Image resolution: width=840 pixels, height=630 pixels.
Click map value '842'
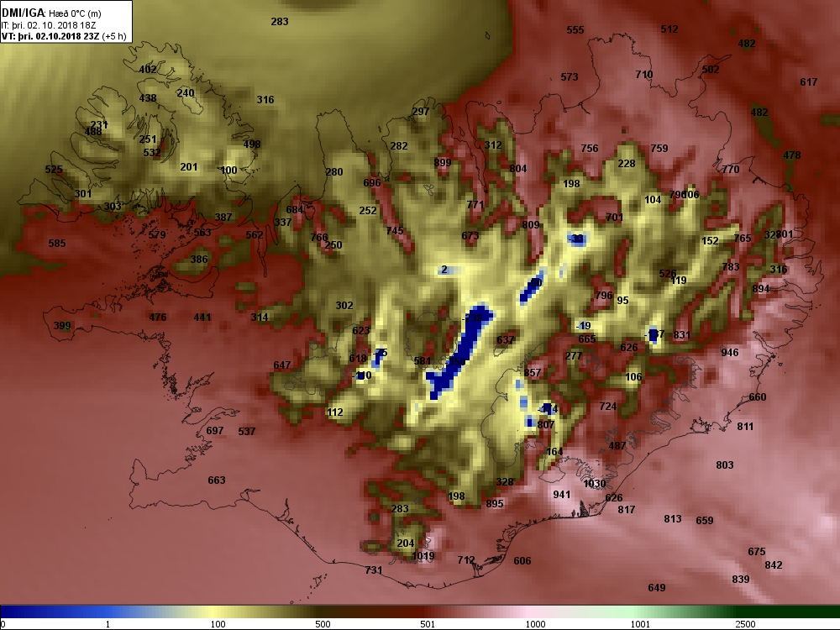(774, 565)
